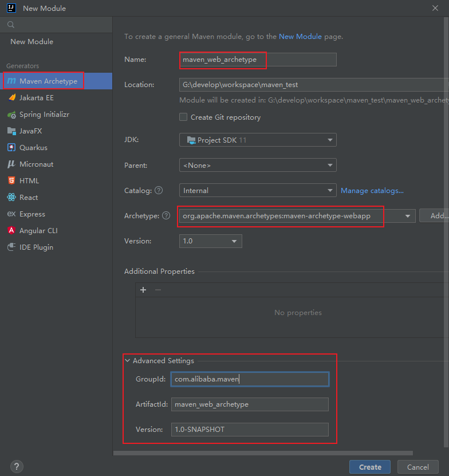Open the archetype Version 1.0 dropdown
The width and height of the screenshot is (449, 476).
211,241
